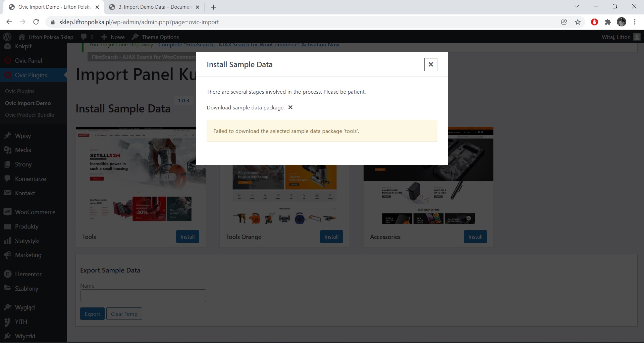The width and height of the screenshot is (644, 343).
Task: Open Ovic Import Demo submenu item
Action: coord(28,103)
